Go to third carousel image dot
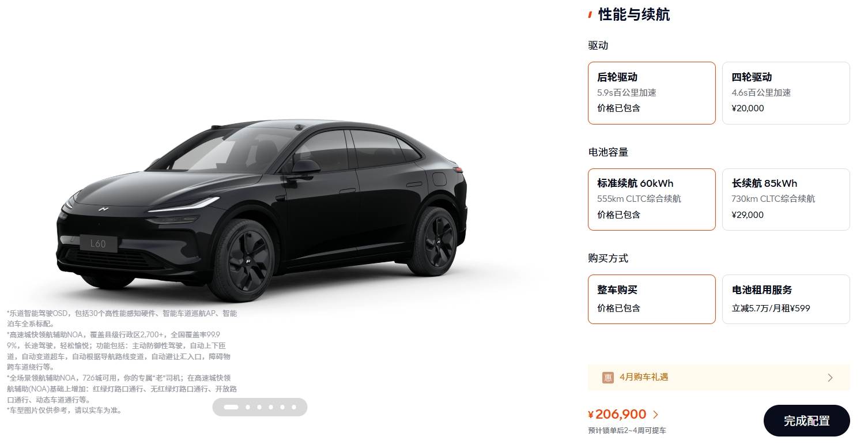 tap(259, 407)
